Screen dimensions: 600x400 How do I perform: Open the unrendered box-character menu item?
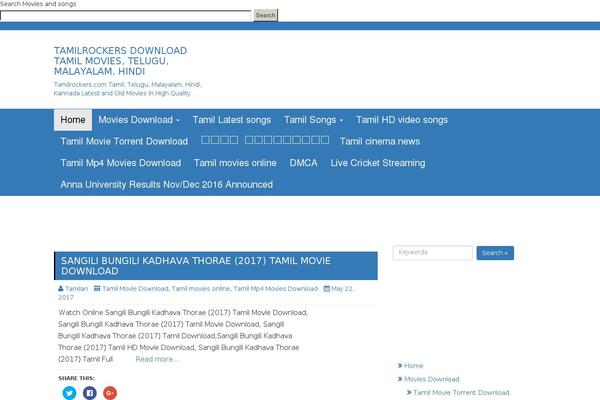click(265, 140)
